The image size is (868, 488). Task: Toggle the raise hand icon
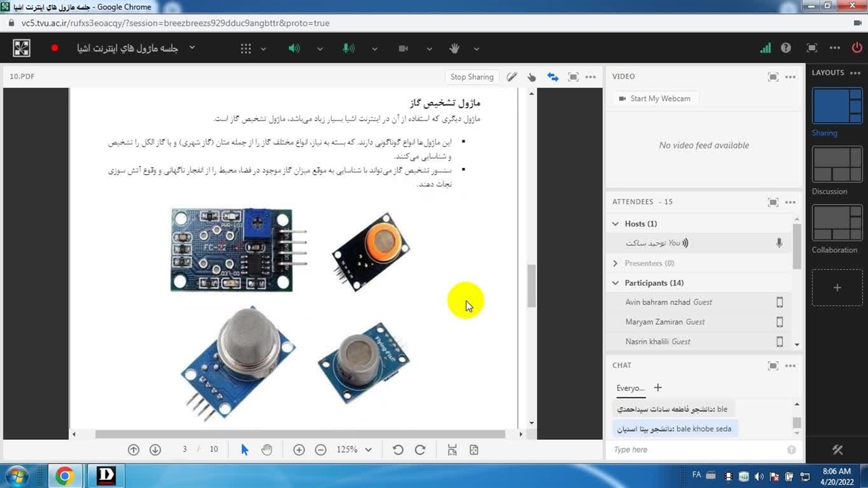point(455,49)
